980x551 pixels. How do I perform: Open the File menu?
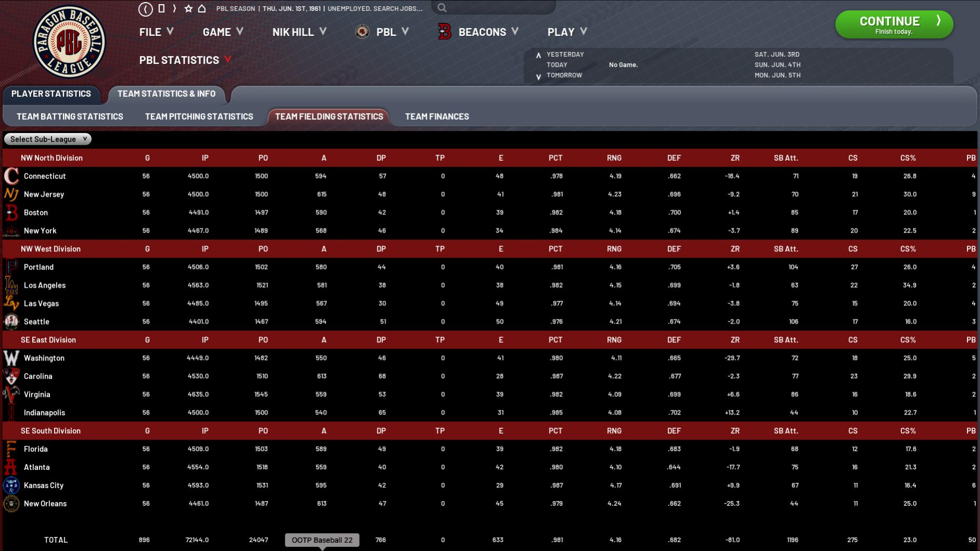(156, 32)
